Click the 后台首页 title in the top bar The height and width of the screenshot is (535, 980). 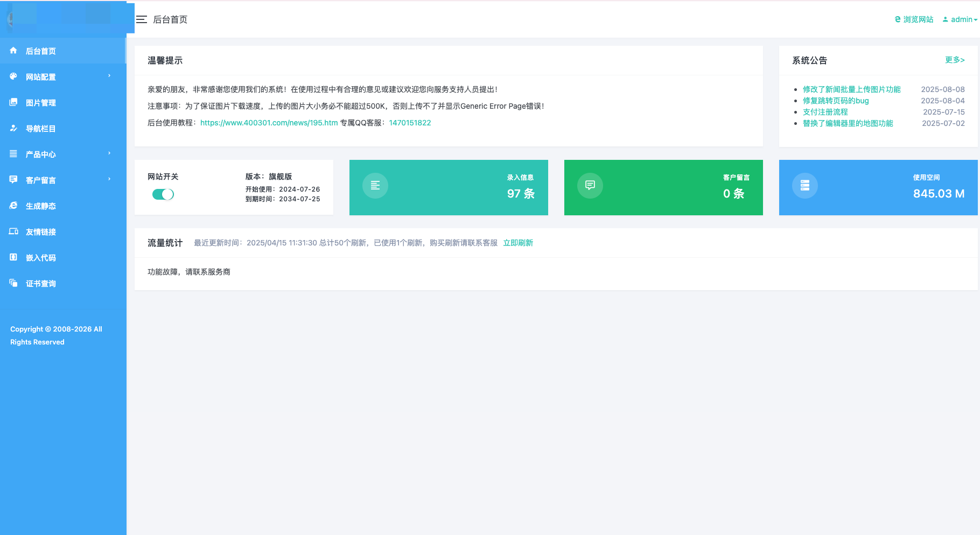tap(170, 19)
